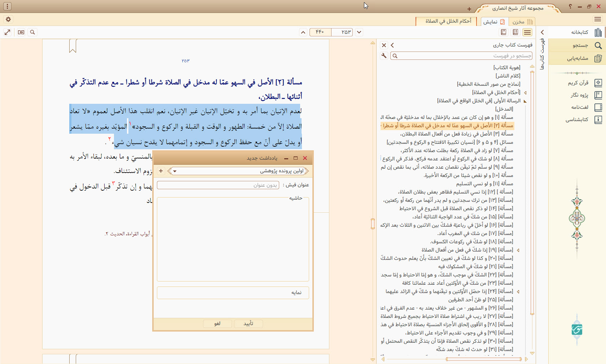This screenshot has width=606, height=364.
Task: Click the ornamental medallion in sidebar
Action: click(577, 218)
